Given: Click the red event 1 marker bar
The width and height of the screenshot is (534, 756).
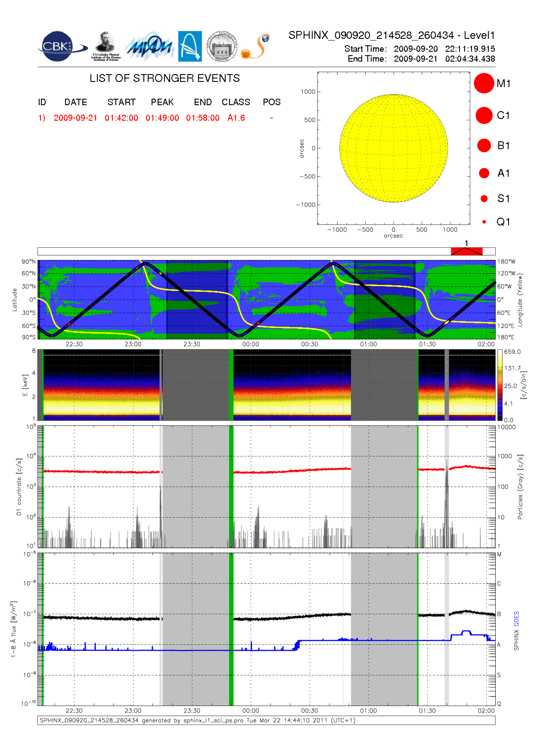Looking at the screenshot, I should pos(466,251).
